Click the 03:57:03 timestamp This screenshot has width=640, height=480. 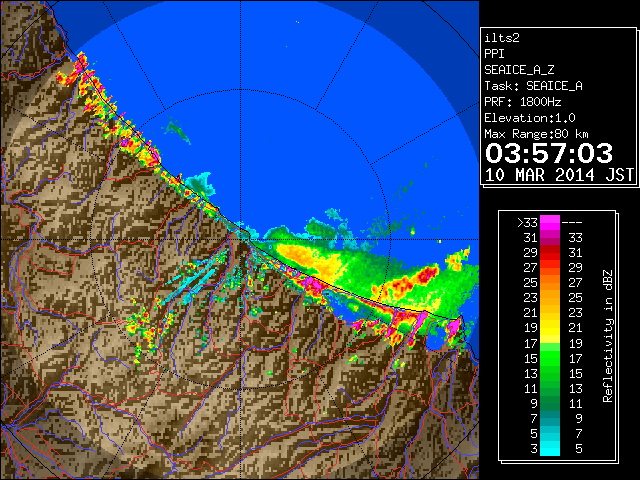pyautogui.click(x=549, y=153)
